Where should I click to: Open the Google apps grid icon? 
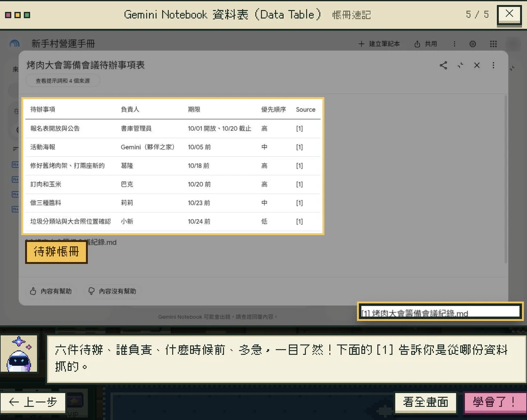(493, 44)
